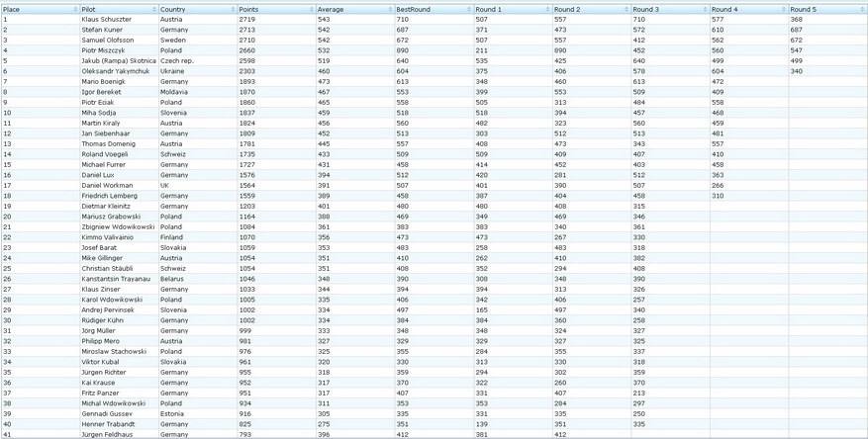Select the Stefan Kuner pilot cell
This screenshot has width=868, height=439.
pyautogui.click(x=102, y=30)
